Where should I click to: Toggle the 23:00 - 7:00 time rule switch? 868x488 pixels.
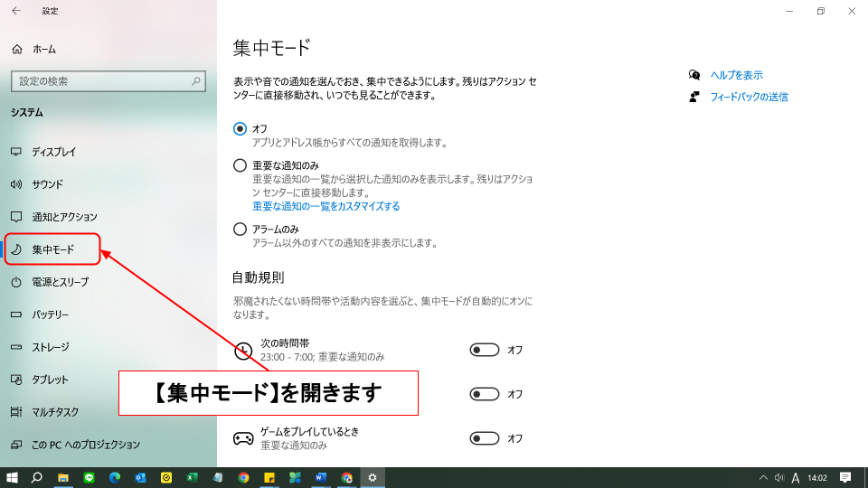(x=485, y=350)
